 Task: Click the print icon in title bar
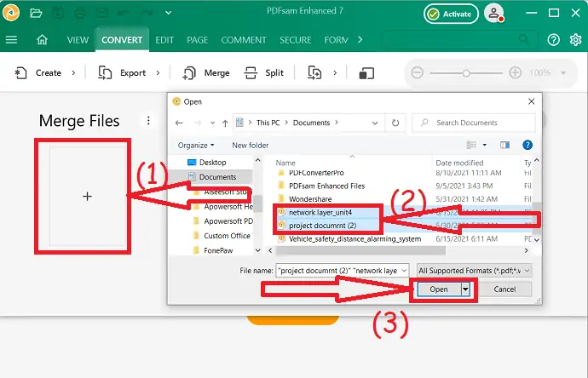80,13
